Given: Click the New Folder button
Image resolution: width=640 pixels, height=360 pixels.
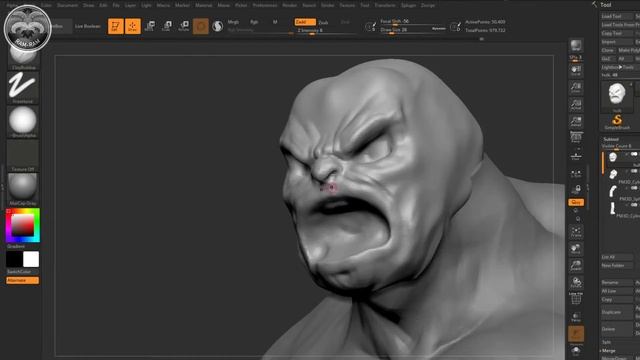Looking at the screenshot, I should click(x=616, y=266).
